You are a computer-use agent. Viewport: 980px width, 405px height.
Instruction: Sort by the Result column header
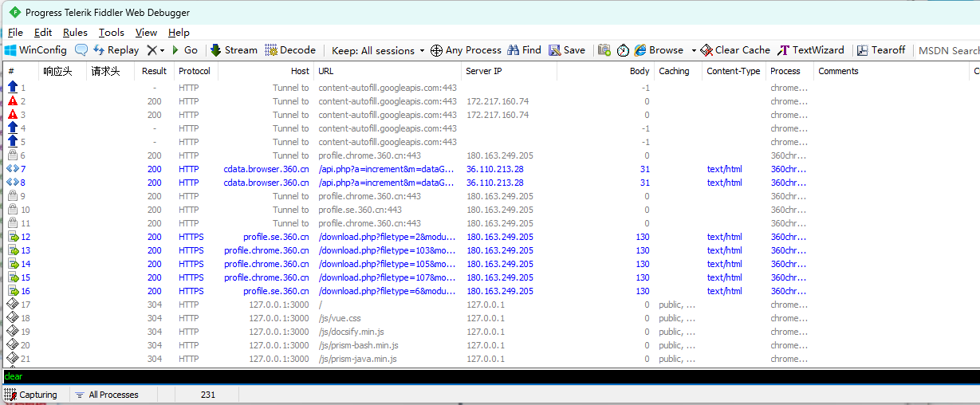coord(154,71)
